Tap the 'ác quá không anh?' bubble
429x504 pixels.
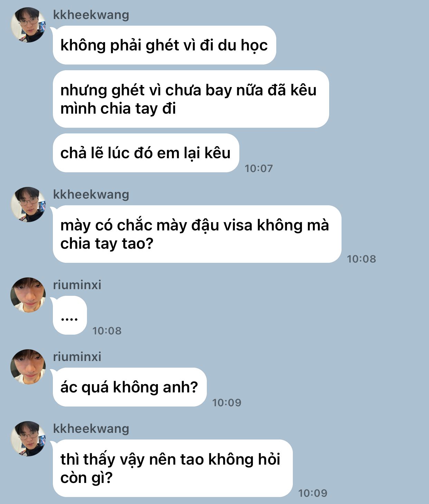tap(130, 387)
